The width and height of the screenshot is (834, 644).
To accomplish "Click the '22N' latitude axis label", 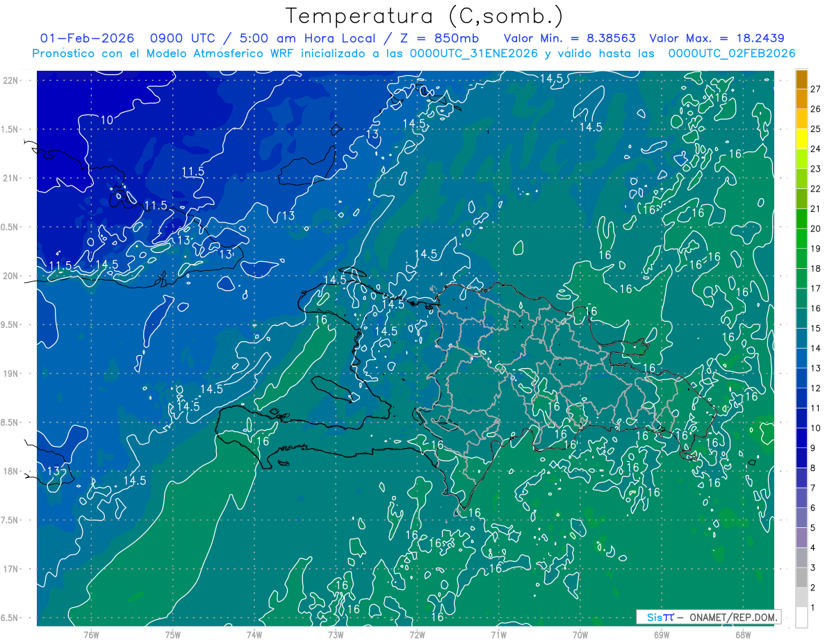I will point(10,80).
